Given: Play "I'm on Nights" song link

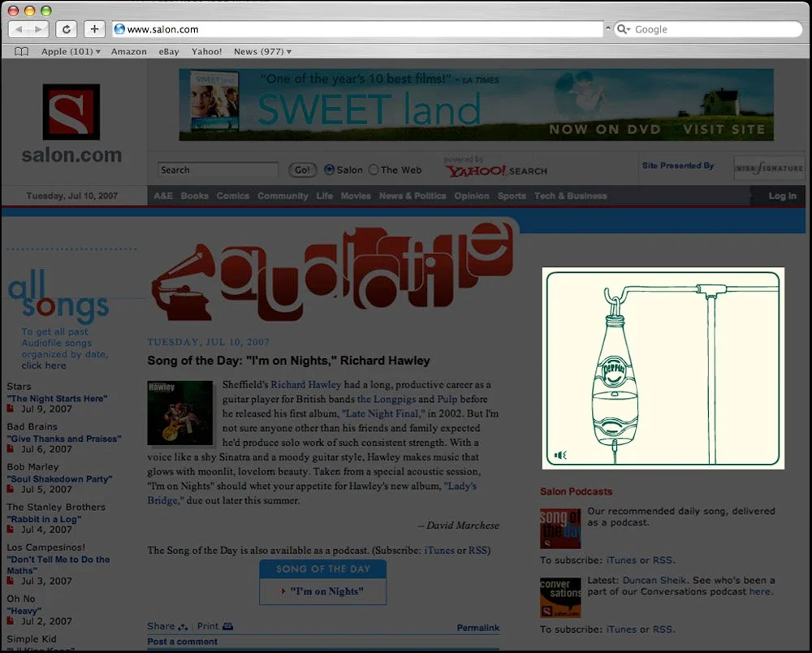Looking at the screenshot, I should click(326, 591).
